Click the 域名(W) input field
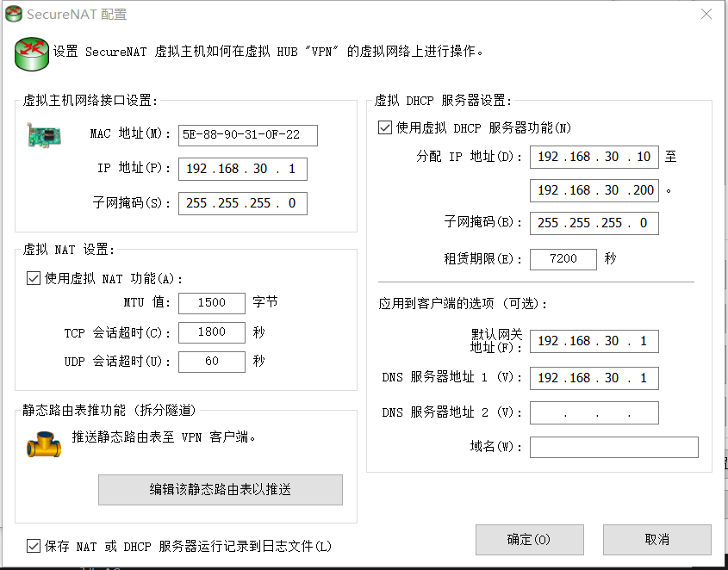 point(614,447)
